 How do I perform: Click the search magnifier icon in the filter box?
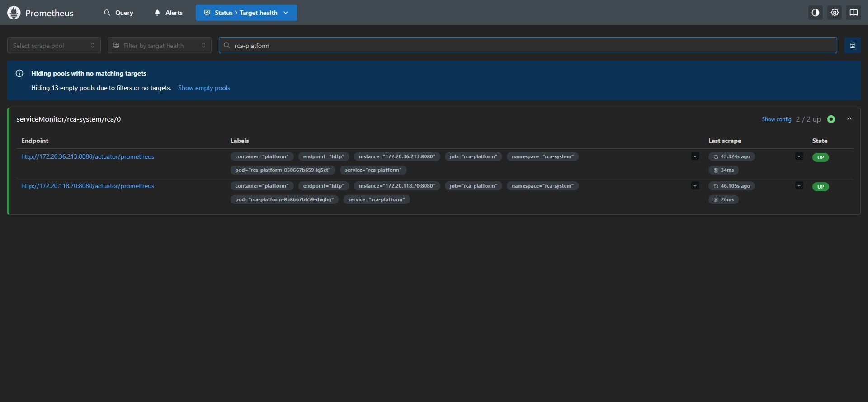click(x=227, y=45)
